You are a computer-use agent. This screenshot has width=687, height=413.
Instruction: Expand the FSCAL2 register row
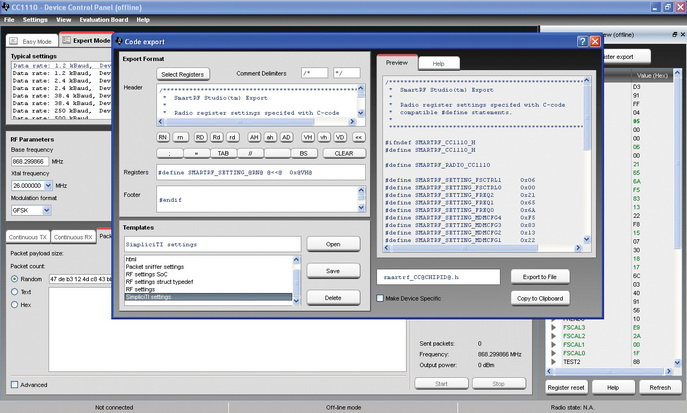[x=554, y=336]
